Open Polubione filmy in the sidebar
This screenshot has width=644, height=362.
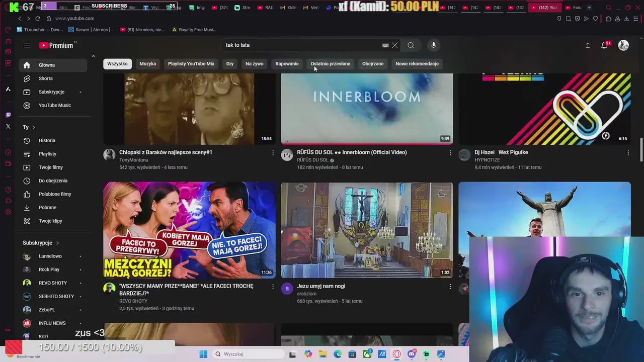(54, 194)
